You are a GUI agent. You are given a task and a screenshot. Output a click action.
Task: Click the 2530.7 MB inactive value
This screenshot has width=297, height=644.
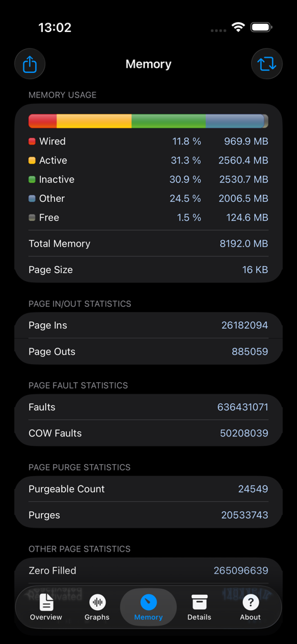click(243, 179)
